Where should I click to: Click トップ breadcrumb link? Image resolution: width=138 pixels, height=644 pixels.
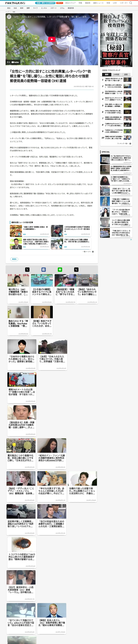point(7,12)
